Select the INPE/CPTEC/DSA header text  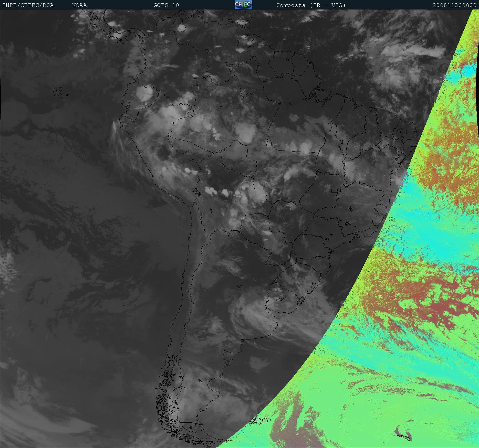coord(28,5)
